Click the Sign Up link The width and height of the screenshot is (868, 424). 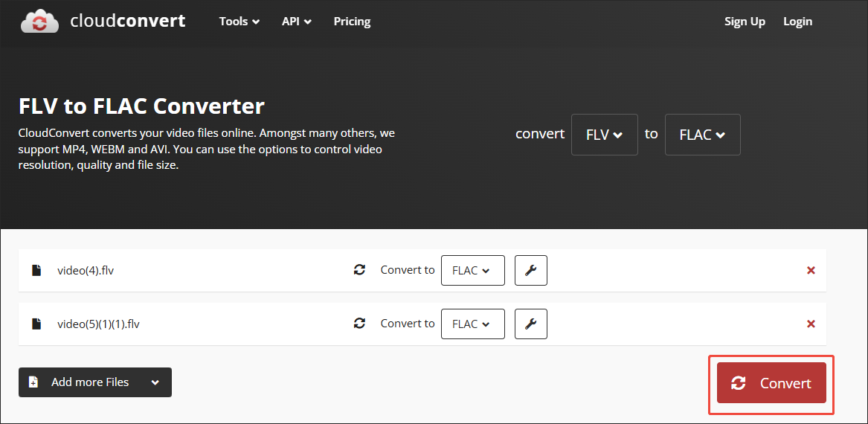coord(745,22)
